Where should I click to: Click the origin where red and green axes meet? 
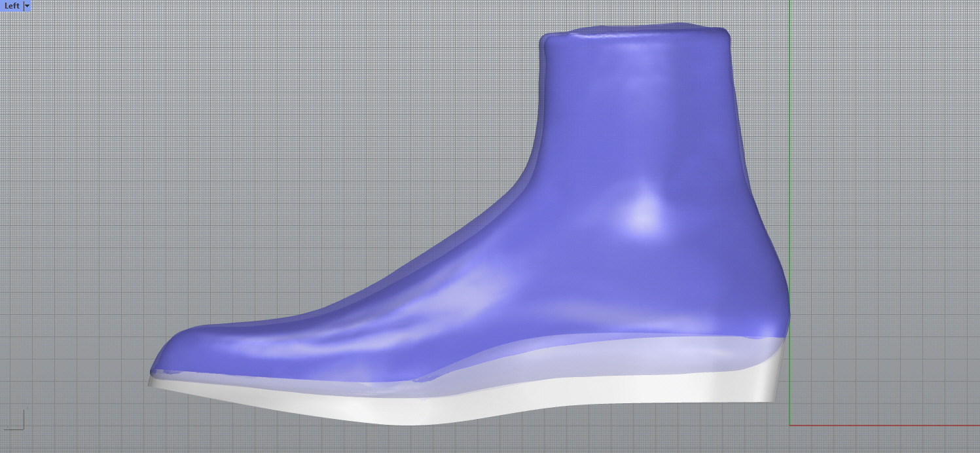(x=789, y=425)
